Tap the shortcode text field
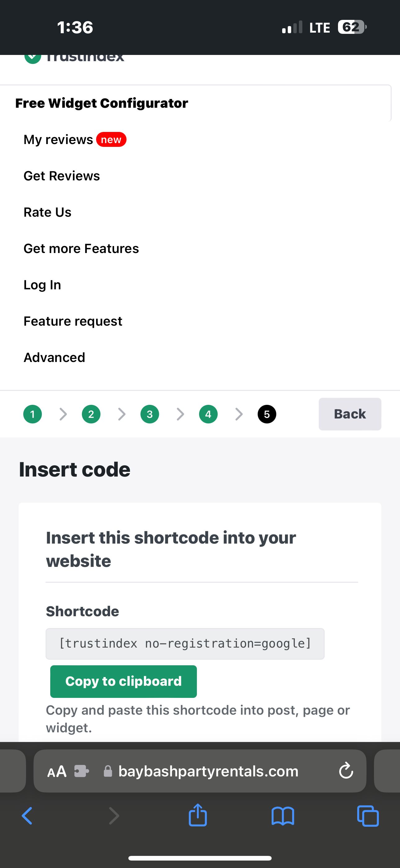The height and width of the screenshot is (868, 400). point(185,644)
